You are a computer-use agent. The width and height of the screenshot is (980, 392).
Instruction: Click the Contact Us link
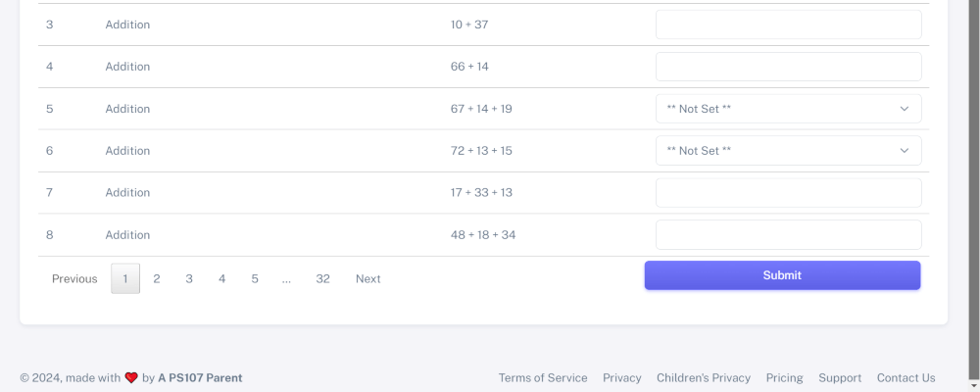[x=906, y=378]
